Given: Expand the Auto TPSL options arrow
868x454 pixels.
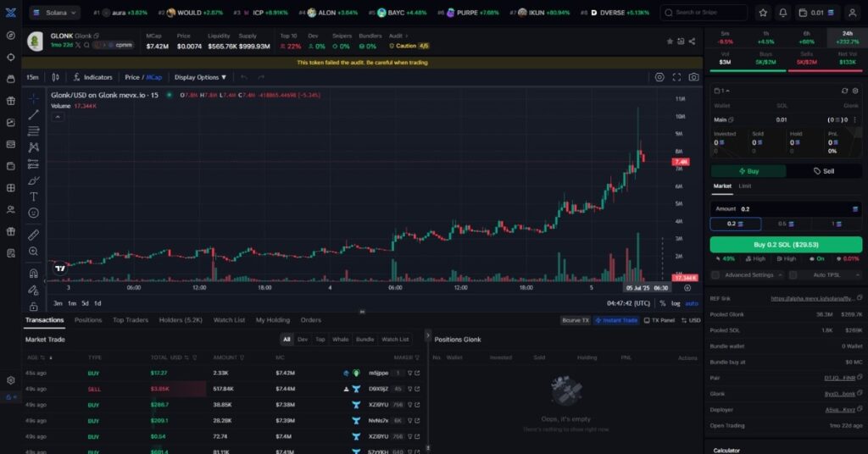Looking at the screenshot, I should click(858, 274).
